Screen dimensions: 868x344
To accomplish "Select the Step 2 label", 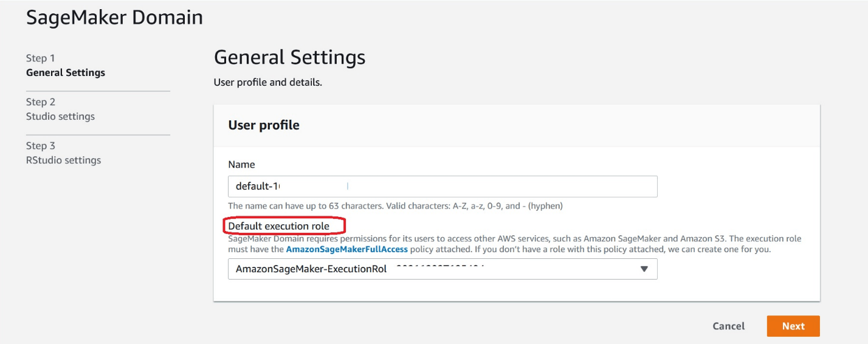I will point(41,102).
